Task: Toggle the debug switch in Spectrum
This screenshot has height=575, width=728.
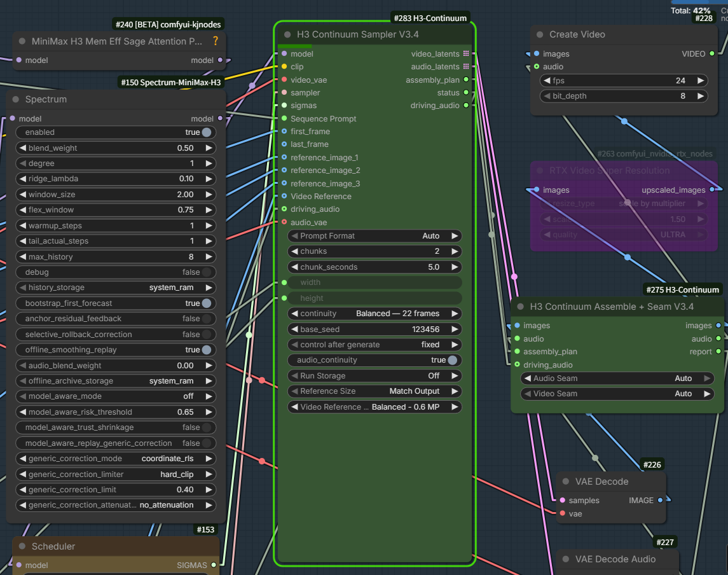Action: coord(207,272)
